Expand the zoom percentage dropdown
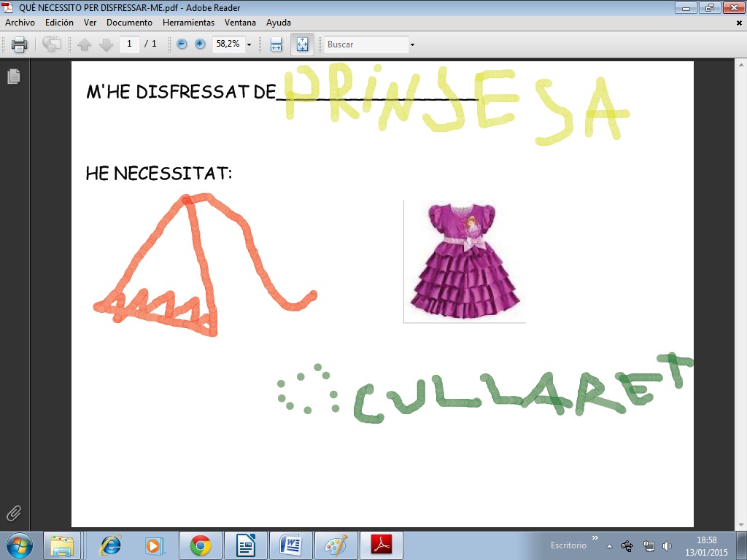This screenshot has height=560, width=747. click(x=249, y=44)
